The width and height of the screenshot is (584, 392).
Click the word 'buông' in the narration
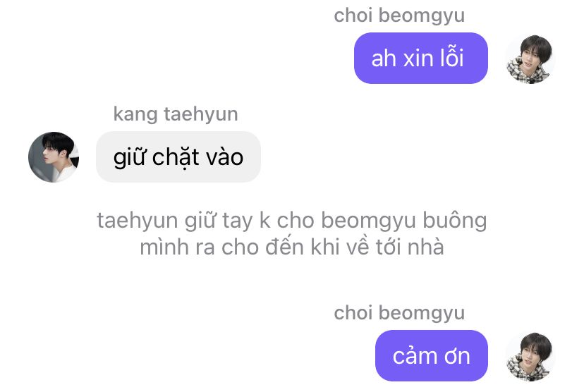coord(455,221)
